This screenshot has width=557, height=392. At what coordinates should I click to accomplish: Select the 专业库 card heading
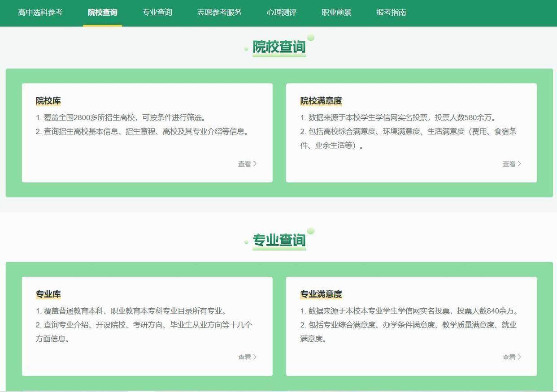point(48,294)
